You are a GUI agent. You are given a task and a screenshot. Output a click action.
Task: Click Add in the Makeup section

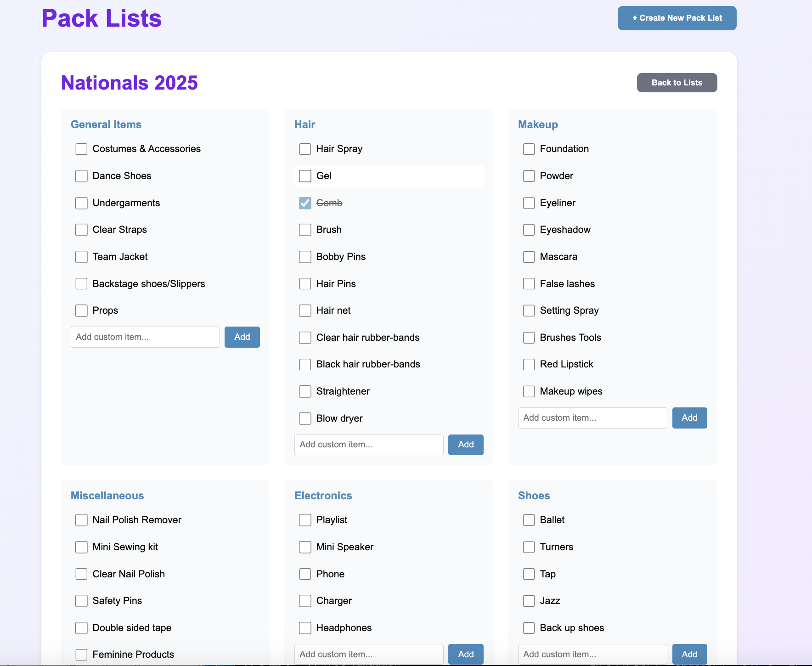tap(689, 418)
